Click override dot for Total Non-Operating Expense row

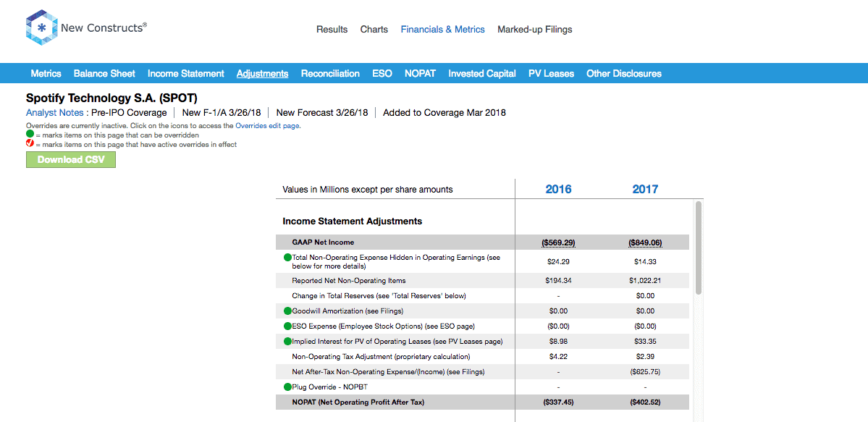click(x=287, y=258)
